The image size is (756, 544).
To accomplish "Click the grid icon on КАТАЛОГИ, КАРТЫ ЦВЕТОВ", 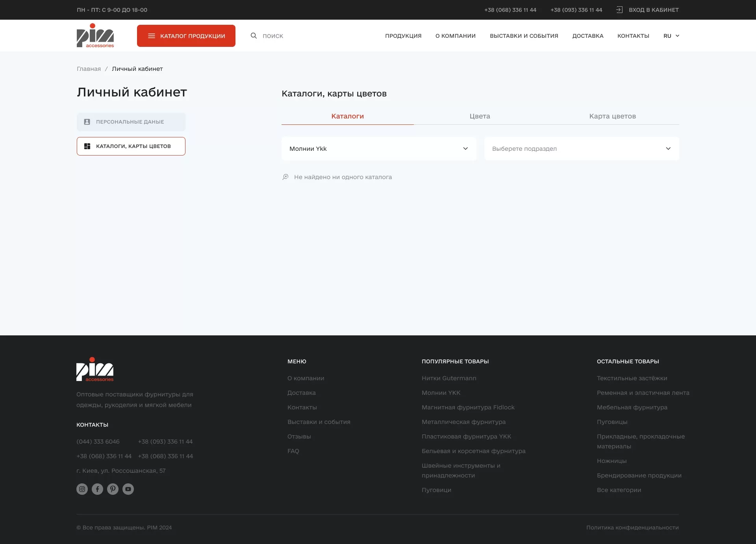I will point(87,146).
